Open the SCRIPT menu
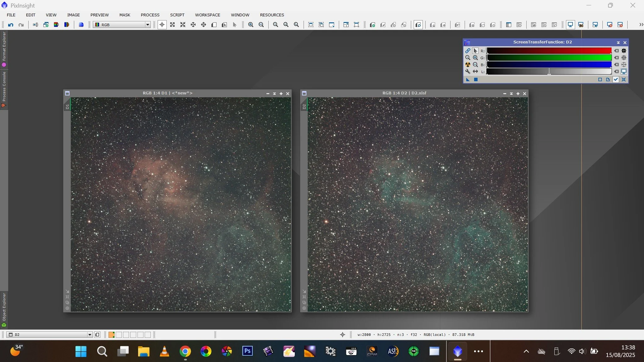 pyautogui.click(x=177, y=15)
